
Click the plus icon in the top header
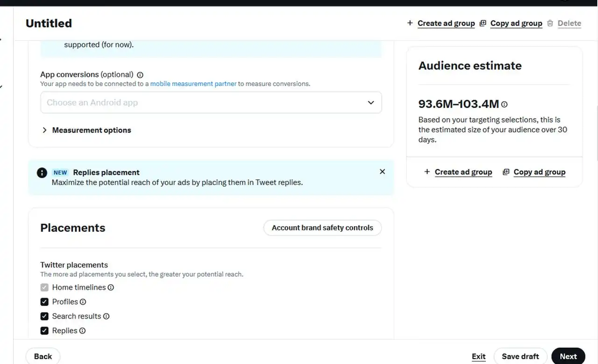point(410,23)
